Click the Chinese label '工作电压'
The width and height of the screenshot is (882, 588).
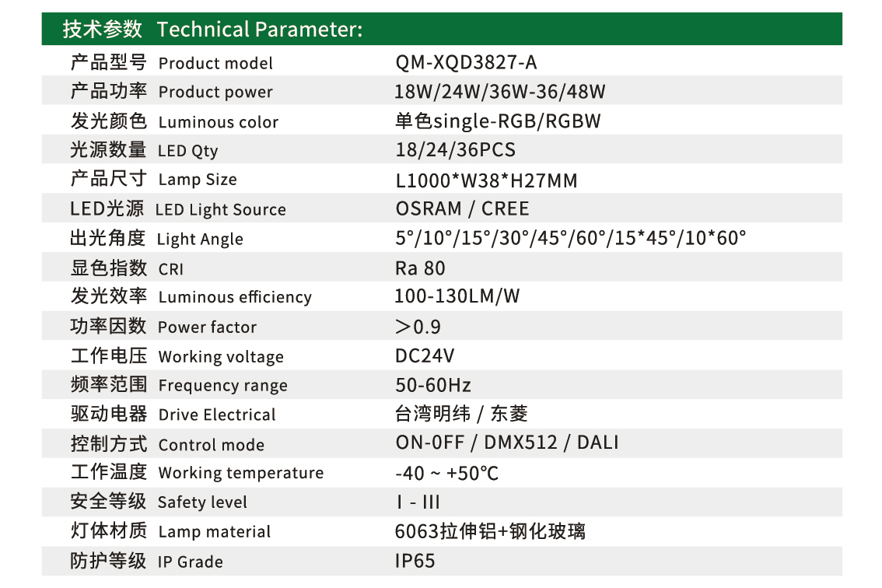point(109,355)
